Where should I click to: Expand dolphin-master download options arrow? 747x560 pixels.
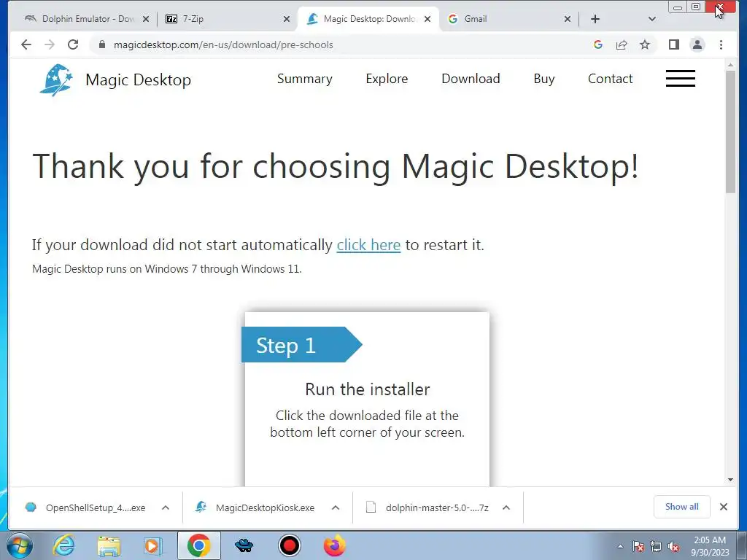[506, 507]
